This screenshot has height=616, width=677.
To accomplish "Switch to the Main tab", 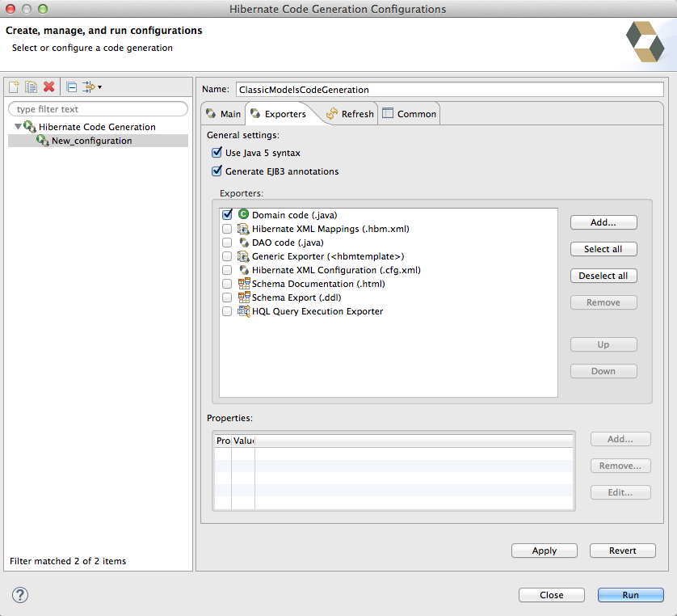I will (x=224, y=114).
